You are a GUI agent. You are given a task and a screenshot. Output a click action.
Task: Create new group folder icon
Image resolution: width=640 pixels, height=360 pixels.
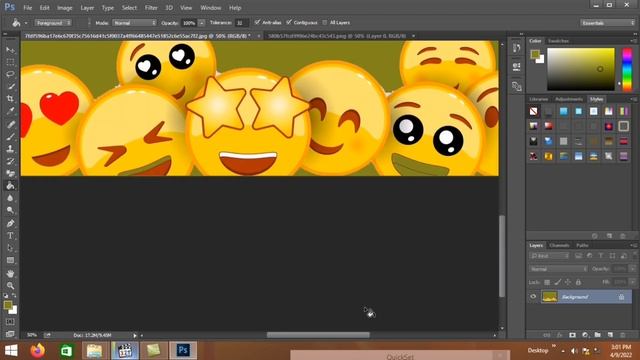598,335
